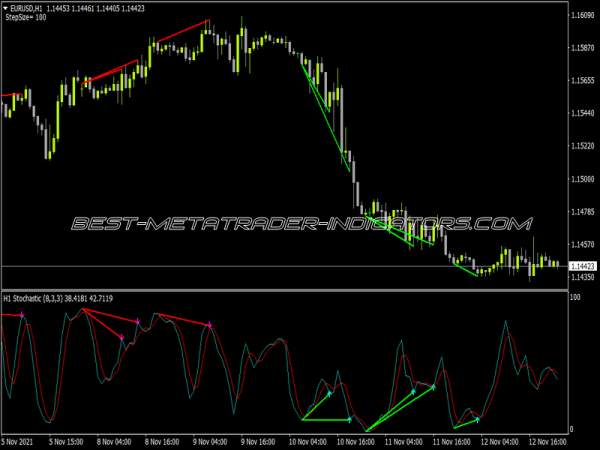Click the 8 Nov 16:00 time label
This screenshot has width=600, height=450.
point(162,442)
